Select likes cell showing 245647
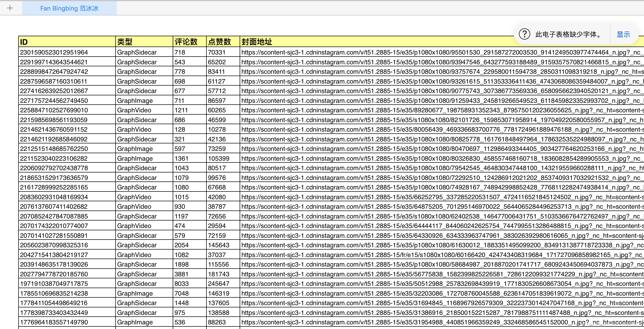The image size is (644, 329). (223, 284)
